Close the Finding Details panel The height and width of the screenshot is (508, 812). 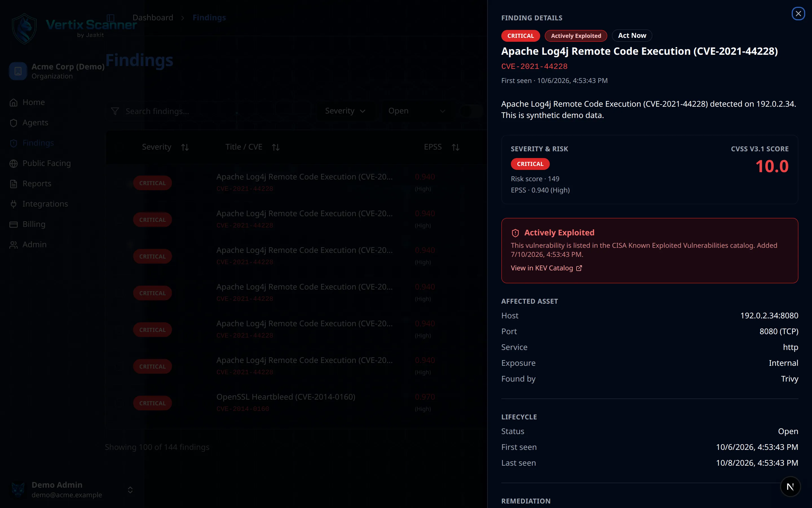(798, 14)
